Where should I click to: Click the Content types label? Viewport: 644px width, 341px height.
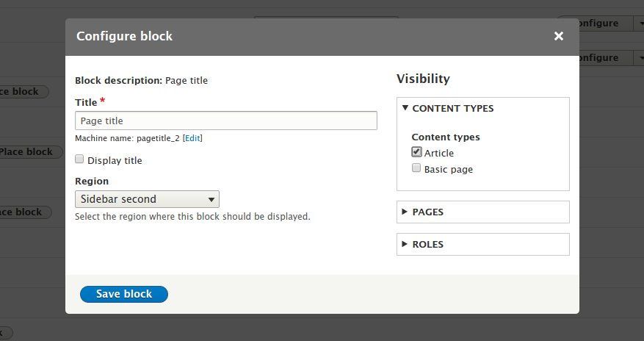(x=446, y=137)
